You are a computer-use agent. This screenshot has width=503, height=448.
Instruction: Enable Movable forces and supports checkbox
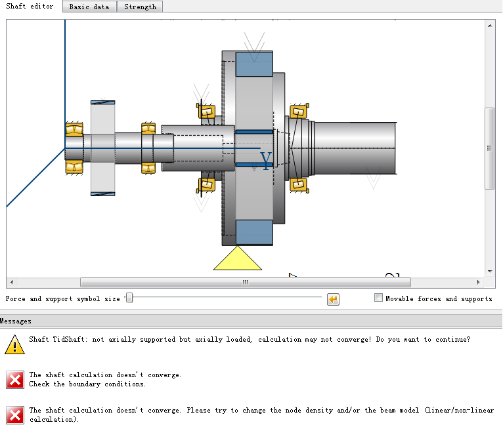click(x=378, y=298)
